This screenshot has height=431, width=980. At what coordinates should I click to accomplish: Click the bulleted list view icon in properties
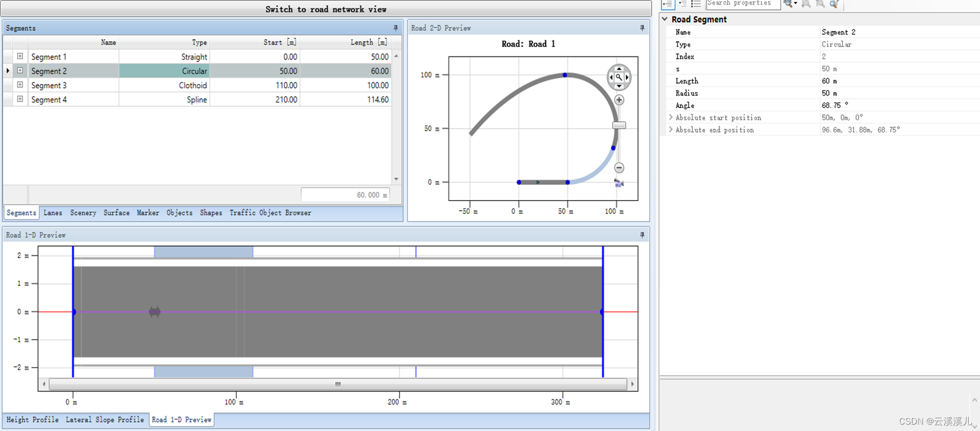pyautogui.click(x=696, y=4)
